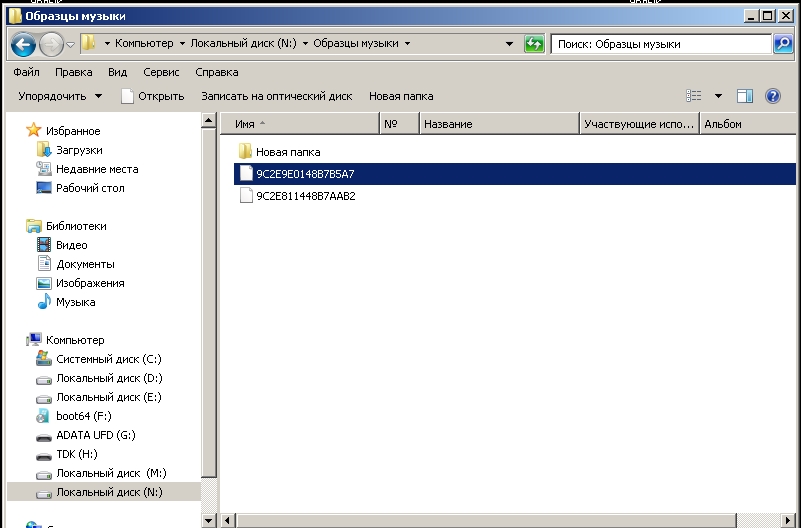Sort by the '№' column header
The image size is (801, 528).
(x=399, y=124)
